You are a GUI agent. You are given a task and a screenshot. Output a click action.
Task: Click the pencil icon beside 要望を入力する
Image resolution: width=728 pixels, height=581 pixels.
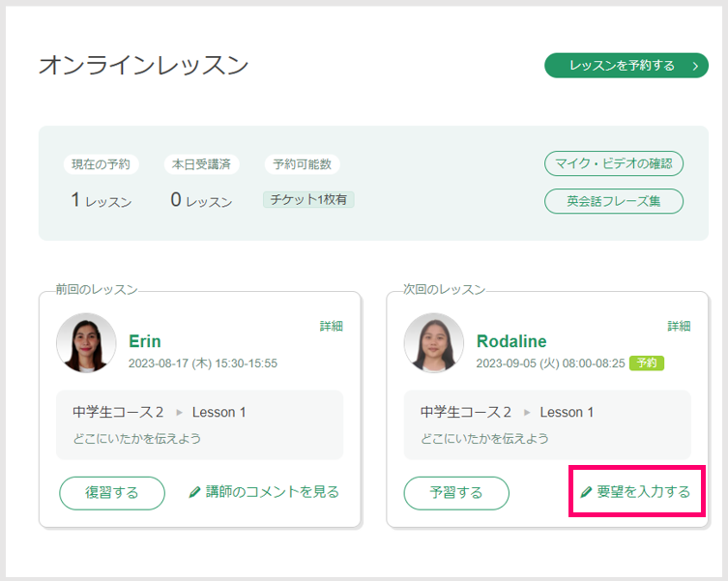click(x=586, y=492)
